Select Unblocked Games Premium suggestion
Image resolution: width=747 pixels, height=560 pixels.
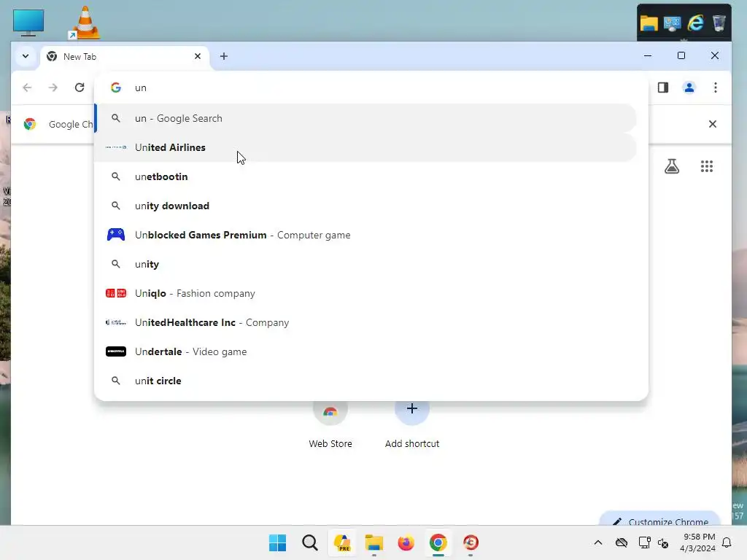point(366,235)
